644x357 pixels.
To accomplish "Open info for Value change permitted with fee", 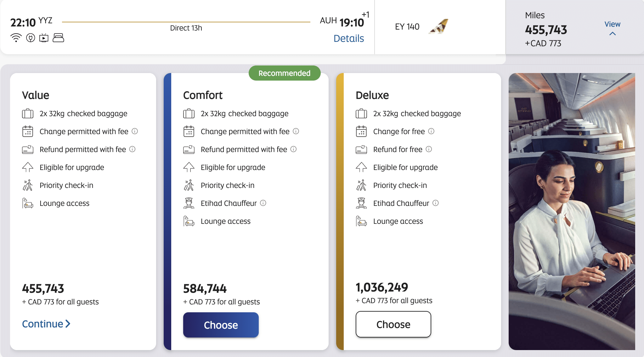I will coord(135,131).
